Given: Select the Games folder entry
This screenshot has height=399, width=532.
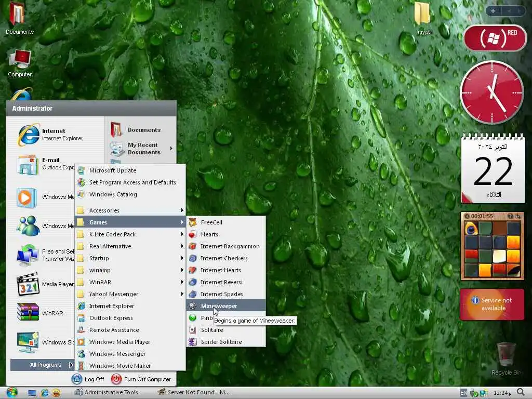Looking at the screenshot, I should 130,222.
